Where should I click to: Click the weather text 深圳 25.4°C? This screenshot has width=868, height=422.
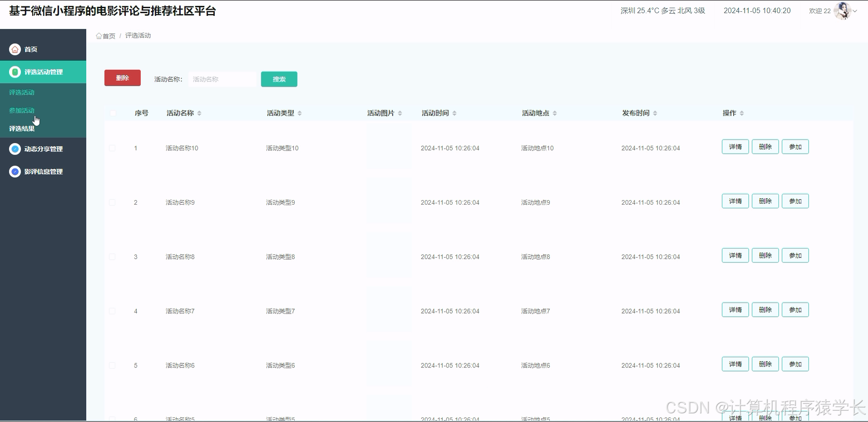[640, 10]
